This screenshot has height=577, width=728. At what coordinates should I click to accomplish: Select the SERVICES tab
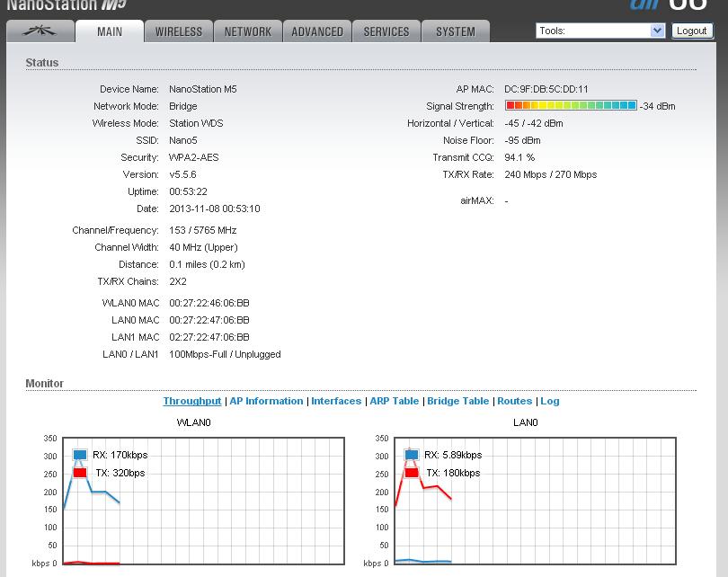[x=386, y=31]
